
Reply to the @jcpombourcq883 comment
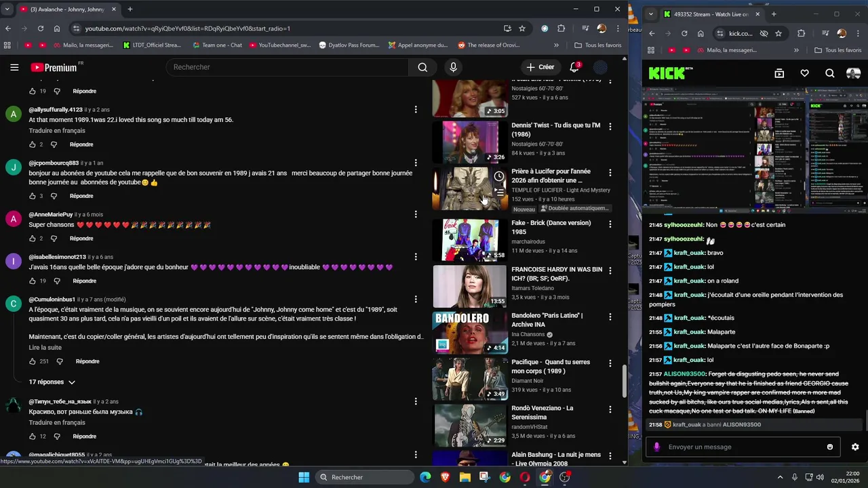(81, 196)
